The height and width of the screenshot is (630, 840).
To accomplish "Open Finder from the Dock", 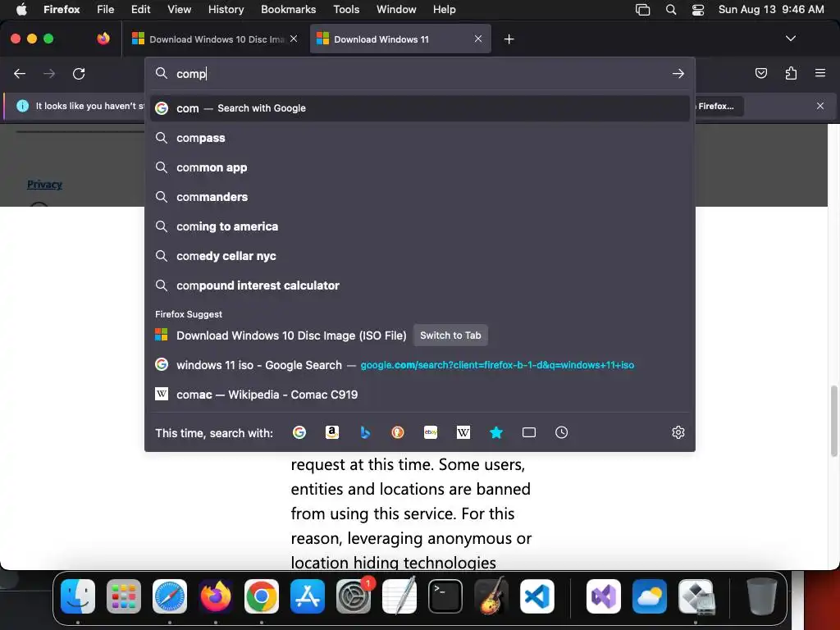I will (78, 596).
